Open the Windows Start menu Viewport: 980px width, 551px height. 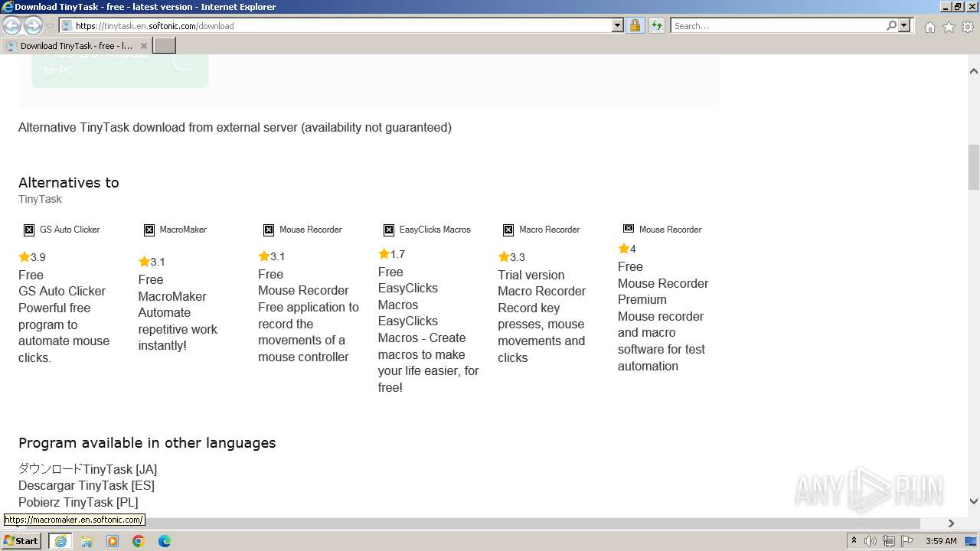(x=21, y=540)
